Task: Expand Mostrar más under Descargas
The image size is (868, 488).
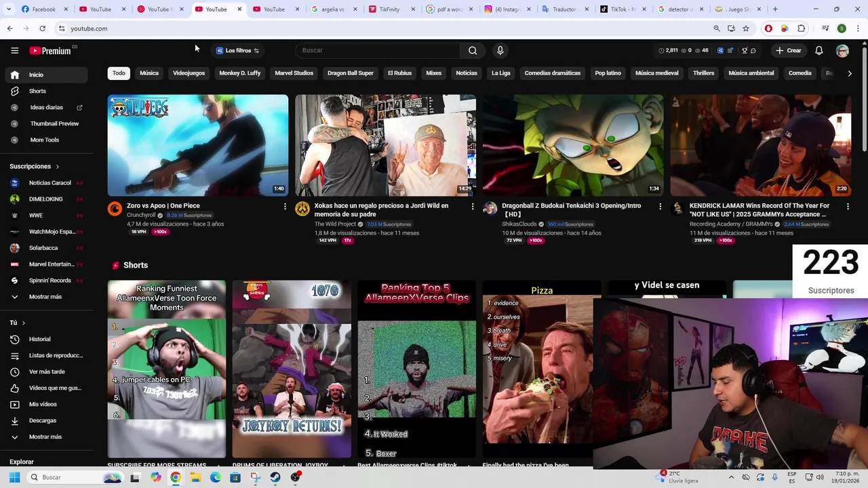Action: 45,436
